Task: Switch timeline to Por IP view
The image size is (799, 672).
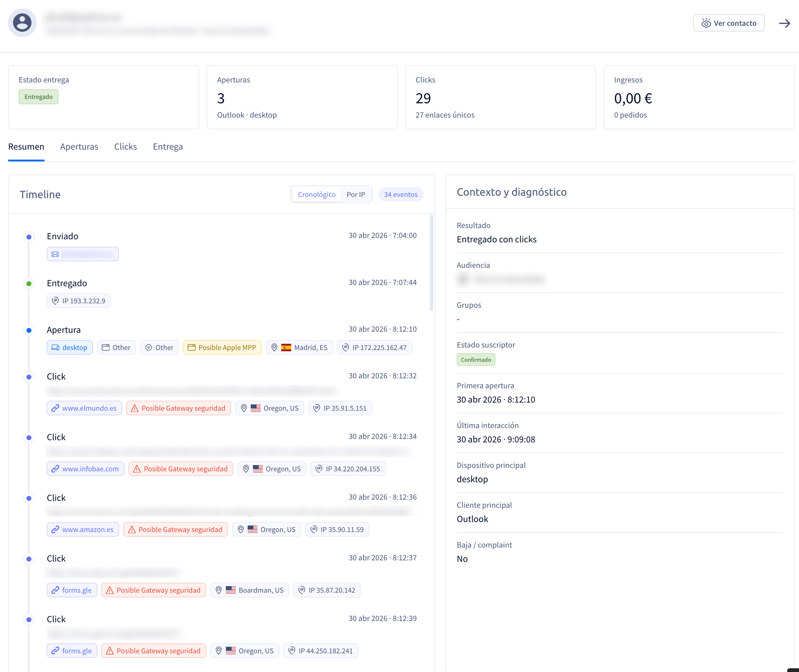Action: pos(356,194)
